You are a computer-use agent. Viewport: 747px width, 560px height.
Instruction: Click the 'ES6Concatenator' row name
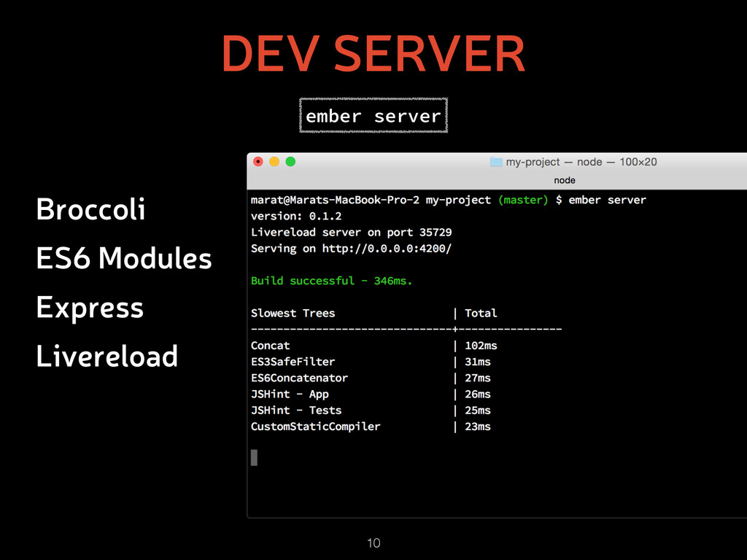tap(299, 378)
